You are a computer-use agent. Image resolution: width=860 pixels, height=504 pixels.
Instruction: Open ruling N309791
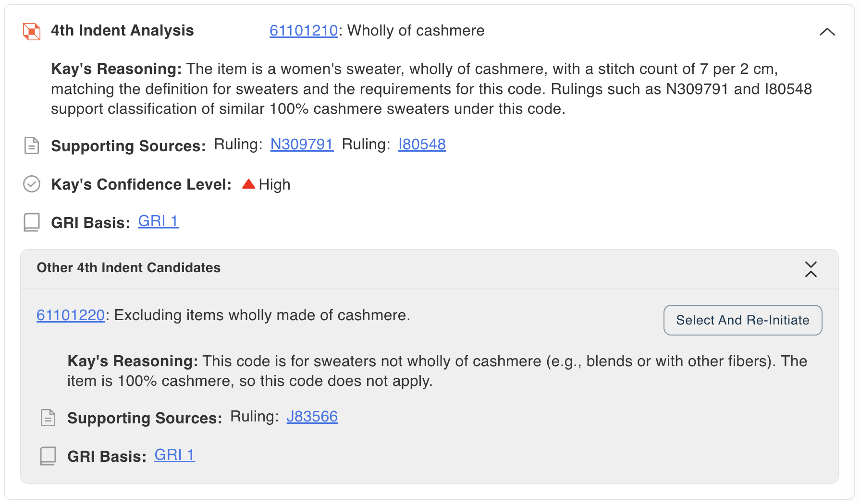[302, 144]
